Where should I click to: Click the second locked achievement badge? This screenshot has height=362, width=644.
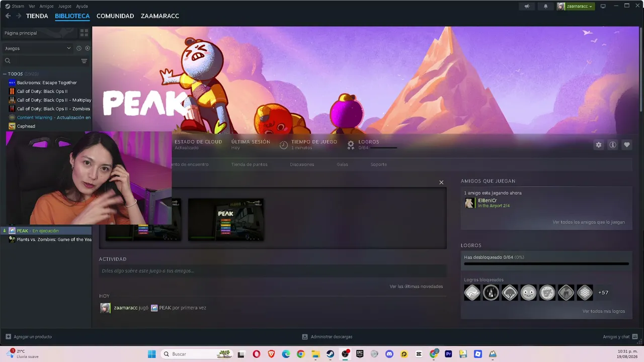tap(491, 293)
